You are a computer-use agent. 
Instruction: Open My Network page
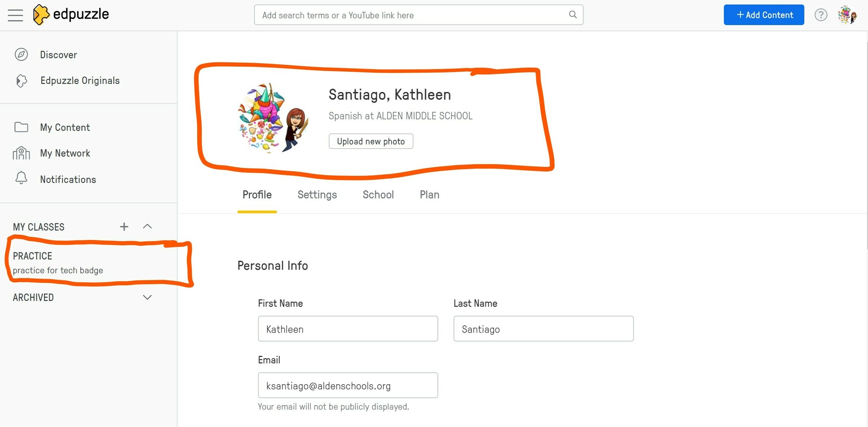tap(65, 153)
